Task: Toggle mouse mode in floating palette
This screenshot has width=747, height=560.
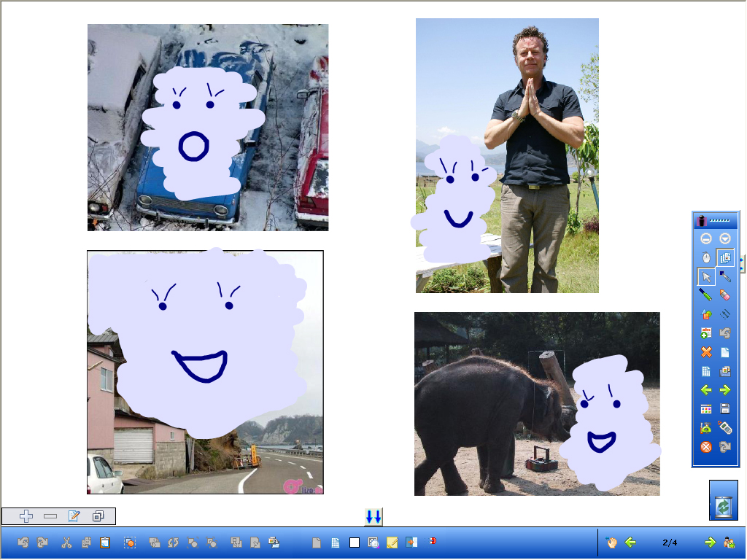Action: (706, 257)
